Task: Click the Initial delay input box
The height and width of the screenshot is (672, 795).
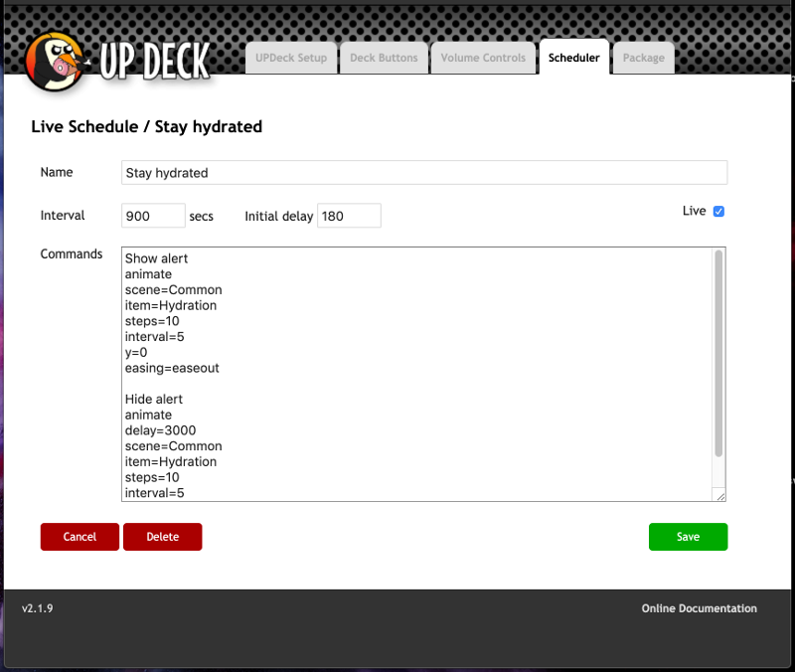Action: 349,216
